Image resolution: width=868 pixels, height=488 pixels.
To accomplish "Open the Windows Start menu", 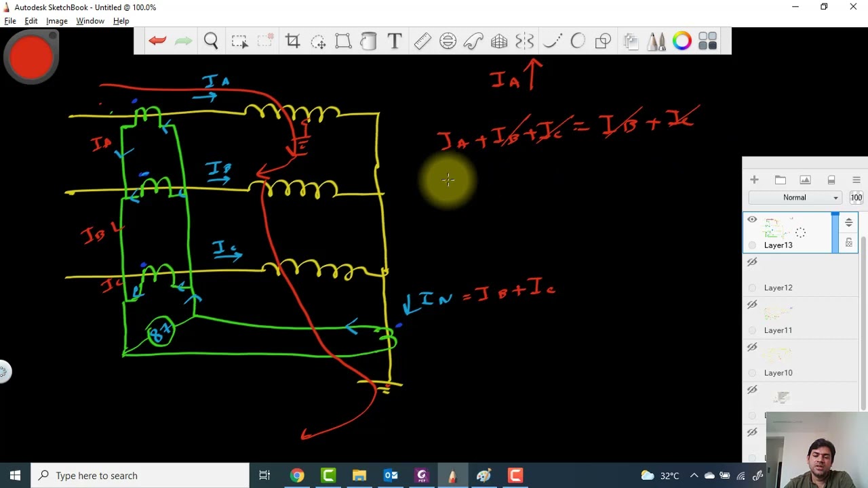I will (x=15, y=475).
